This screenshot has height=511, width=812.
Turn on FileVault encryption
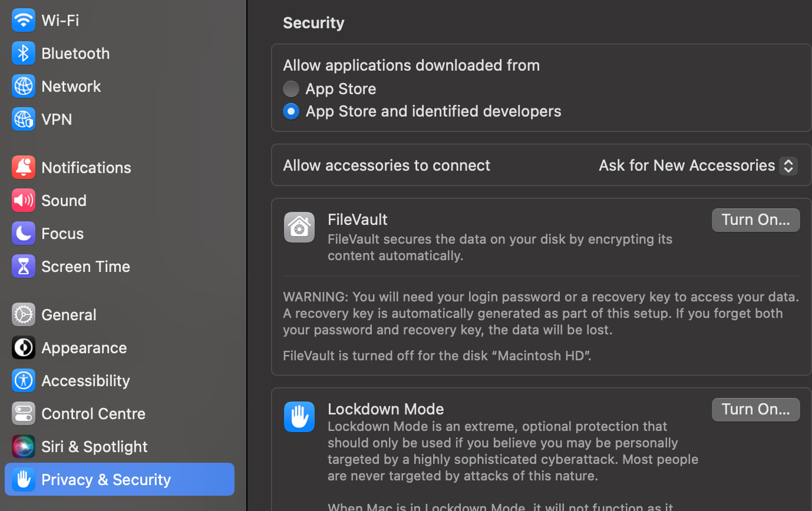[x=755, y=220]
